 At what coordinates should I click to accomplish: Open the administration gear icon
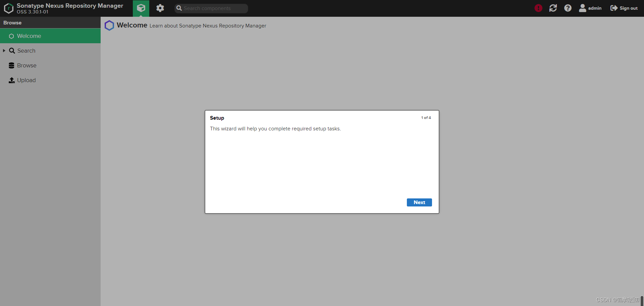[x=160, y=8]
